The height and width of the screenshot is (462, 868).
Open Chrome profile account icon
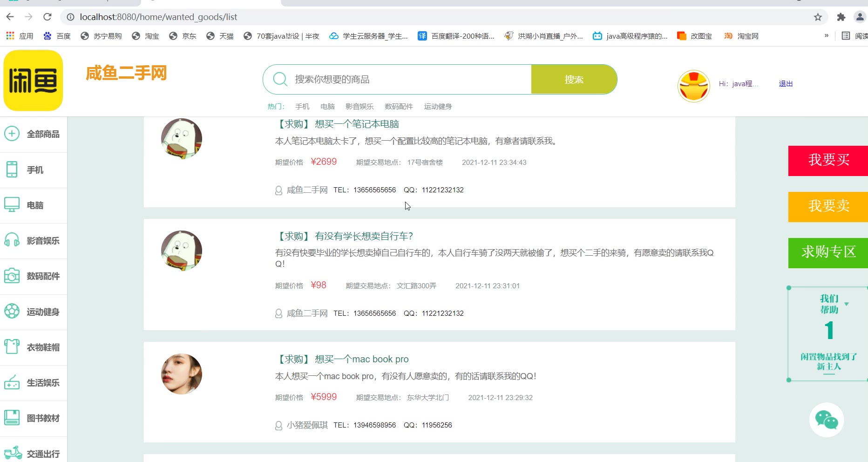(x=860, y=17)
